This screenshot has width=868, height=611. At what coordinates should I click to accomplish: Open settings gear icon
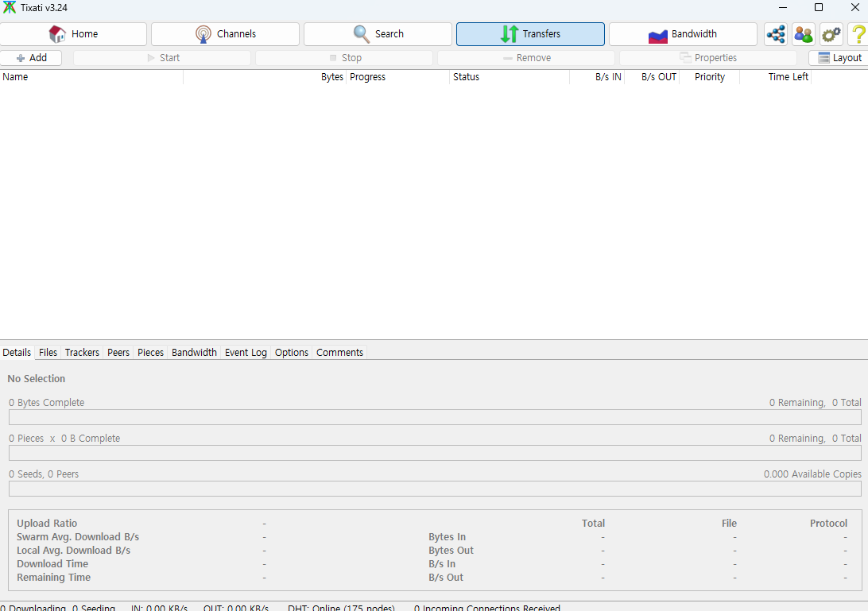tap(831, 33)
